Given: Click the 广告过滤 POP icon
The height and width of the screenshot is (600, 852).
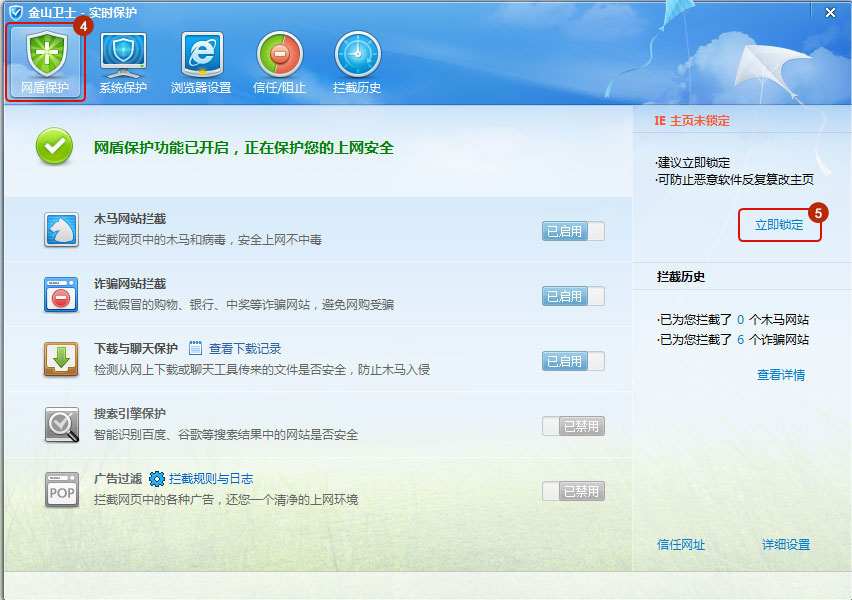Looking at the screenshot, I should 61,490.
